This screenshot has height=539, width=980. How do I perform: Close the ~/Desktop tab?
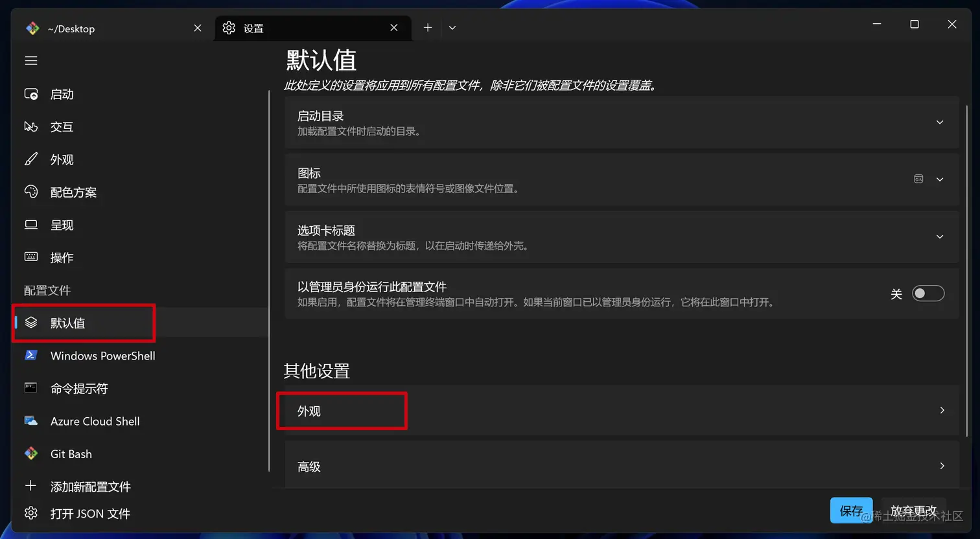point(198,28)
